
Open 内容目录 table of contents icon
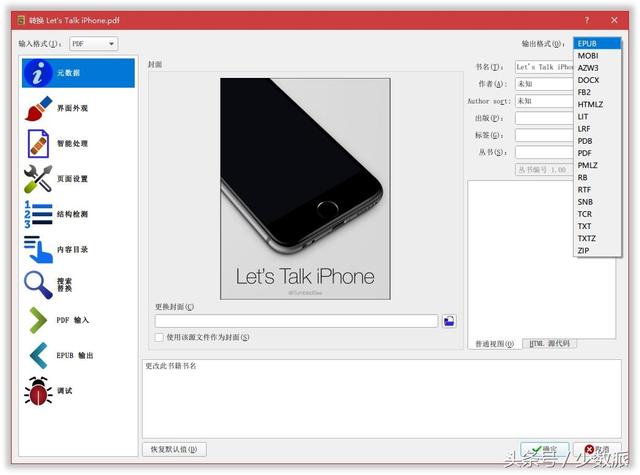click(x=38, y=249)
